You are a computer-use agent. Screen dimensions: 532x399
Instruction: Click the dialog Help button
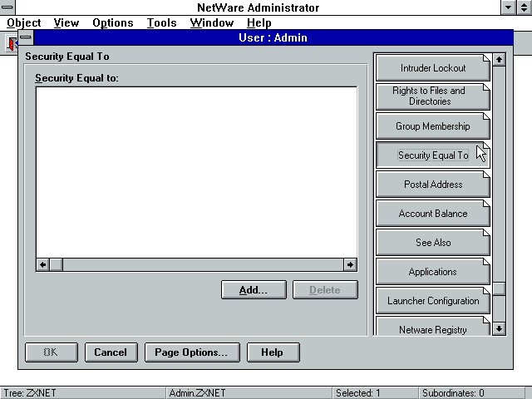tap(273, 352)
